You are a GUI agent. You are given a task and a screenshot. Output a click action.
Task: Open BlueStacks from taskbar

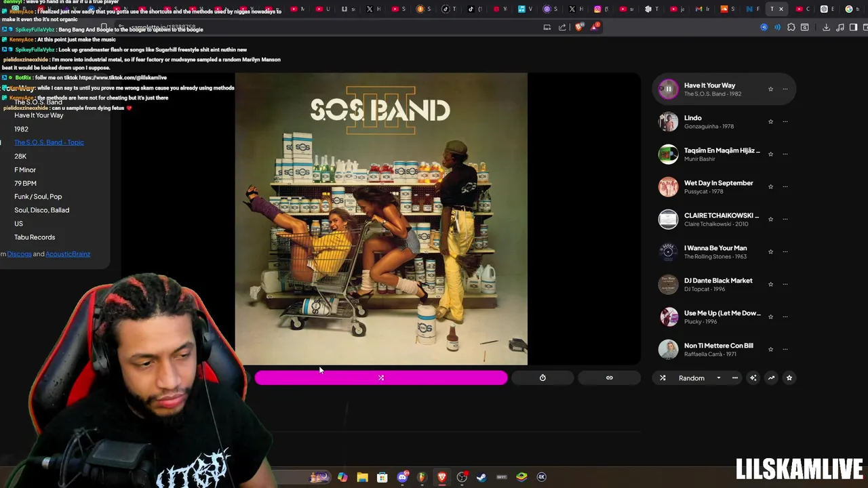[x=521, y=477]
